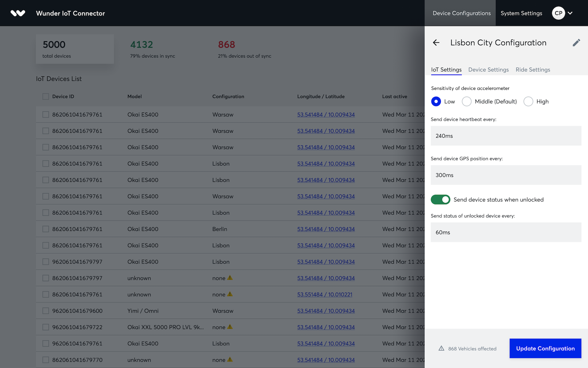This screenshot has height=368, width=588.
Task: Click the device heartbeat 240ms input field
Action: 506,136
